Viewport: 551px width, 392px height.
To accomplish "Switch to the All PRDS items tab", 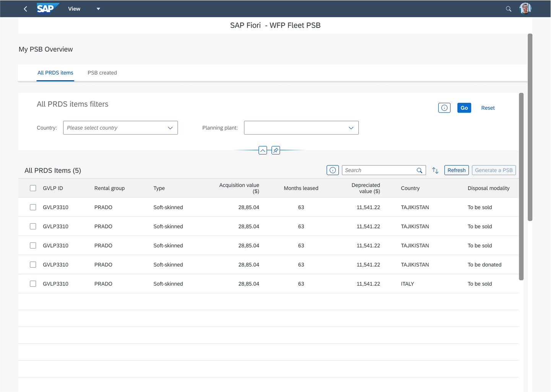I will [55, 73].
